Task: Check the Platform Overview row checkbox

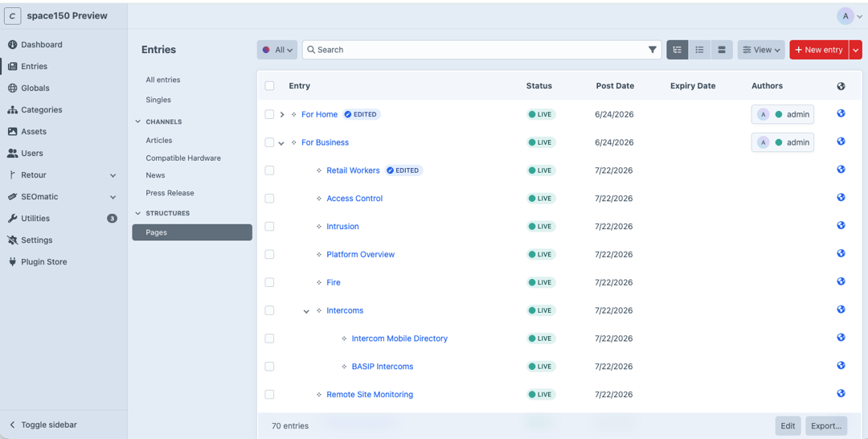Action: pyautogui.click(x=269, y=255)
